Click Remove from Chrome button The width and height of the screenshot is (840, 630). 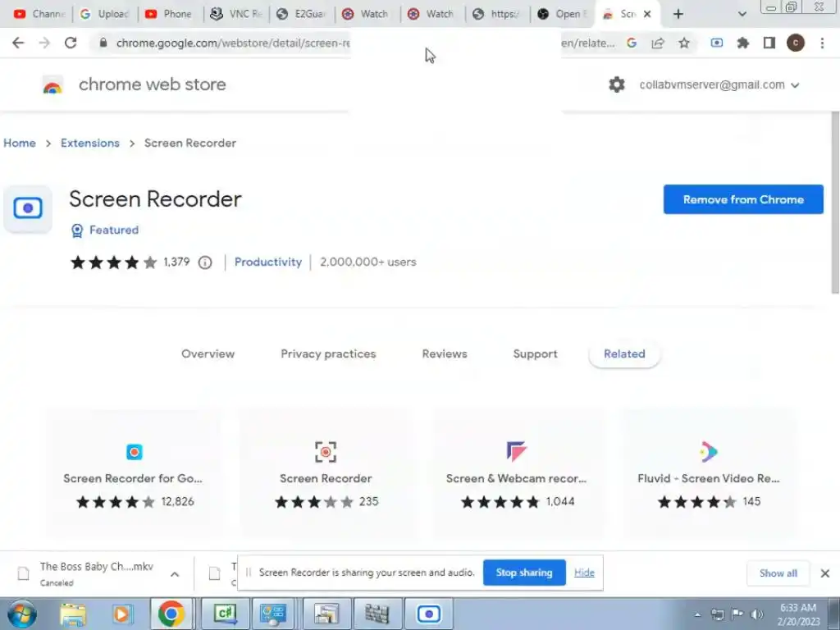[743, 199]
